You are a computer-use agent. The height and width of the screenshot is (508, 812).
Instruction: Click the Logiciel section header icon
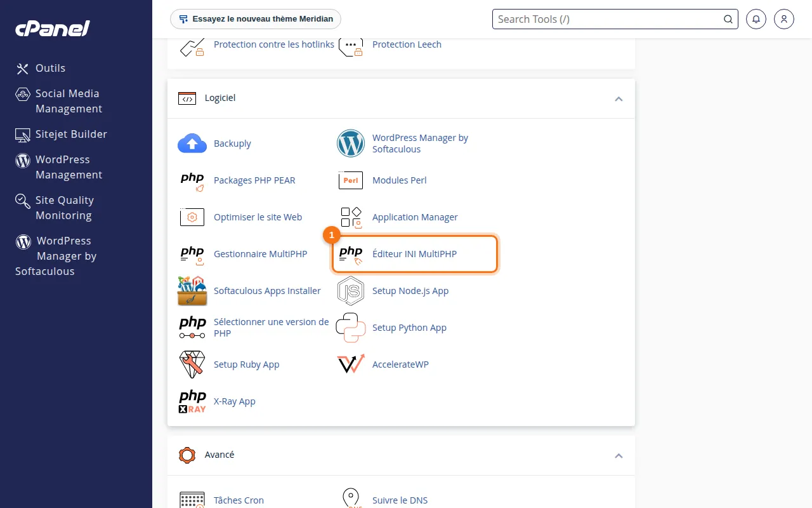[187, 98]
